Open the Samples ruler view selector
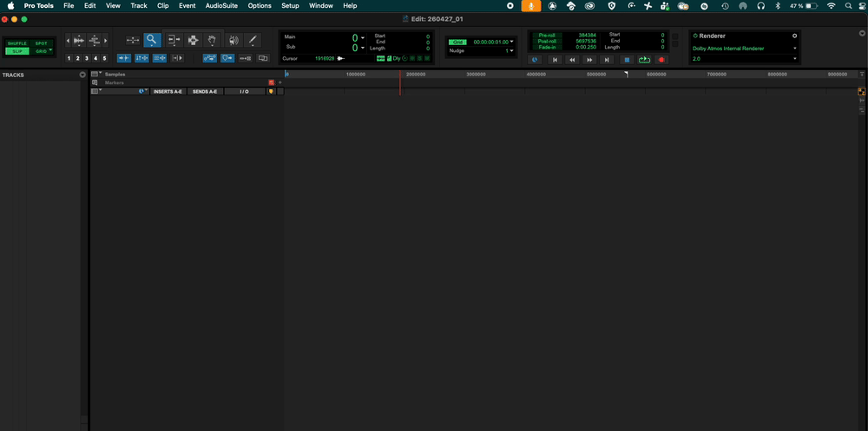 tap(95, 74)
